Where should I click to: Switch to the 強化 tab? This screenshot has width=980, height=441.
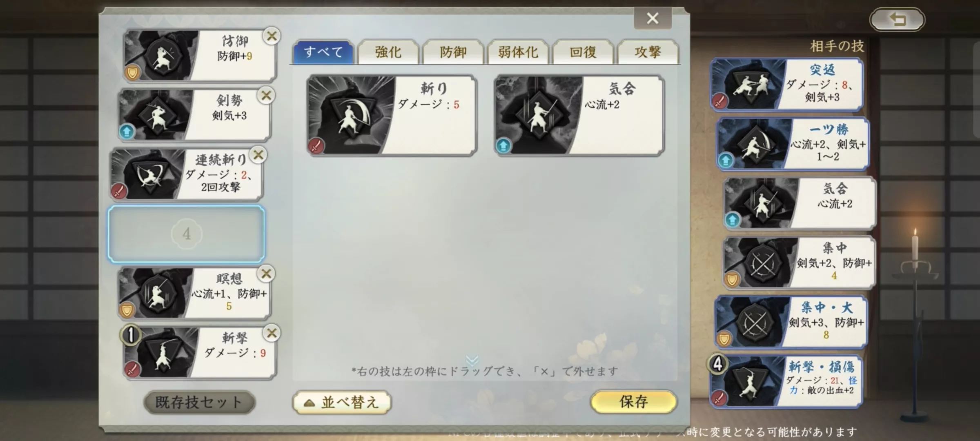point(388,52)
